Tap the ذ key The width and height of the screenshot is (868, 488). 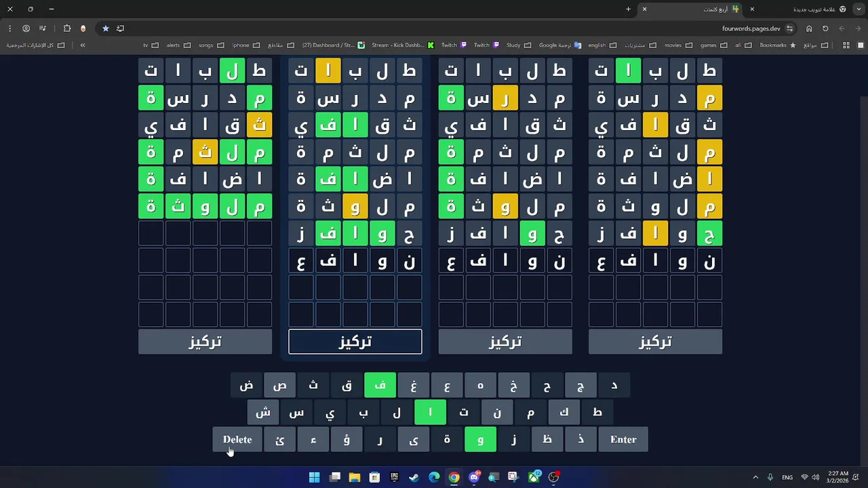[x=581, y=439]
